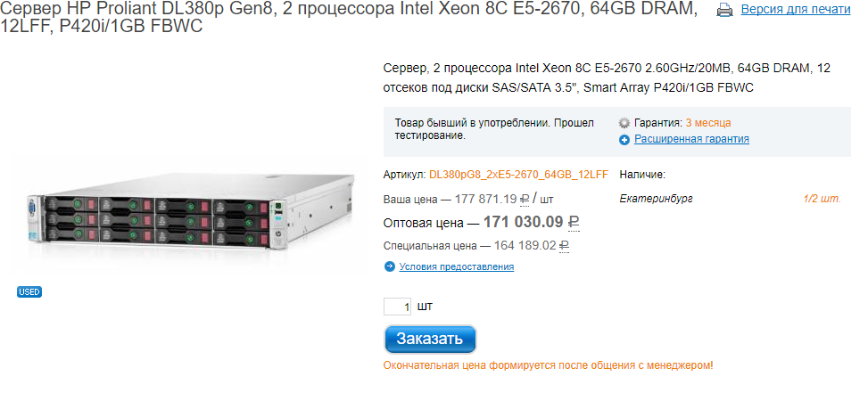Click the gear icon beside Гарантия
The width and height of the screenshot is (868, 393).
[x=624, y=123]
